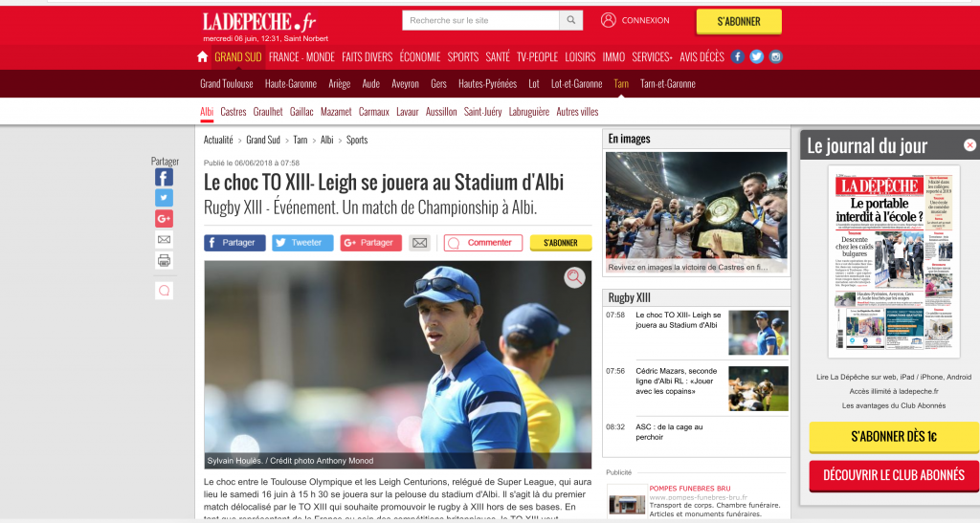Open the Haute-Garonne department tab
Image resolution: width=980 pixels, height=523 pixels.
291,83
